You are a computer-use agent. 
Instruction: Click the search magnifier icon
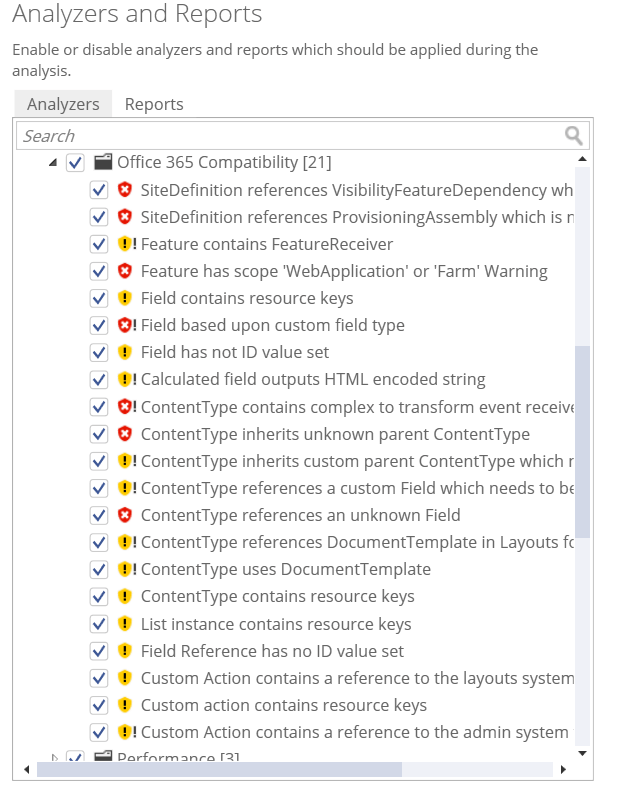[573, 136]
